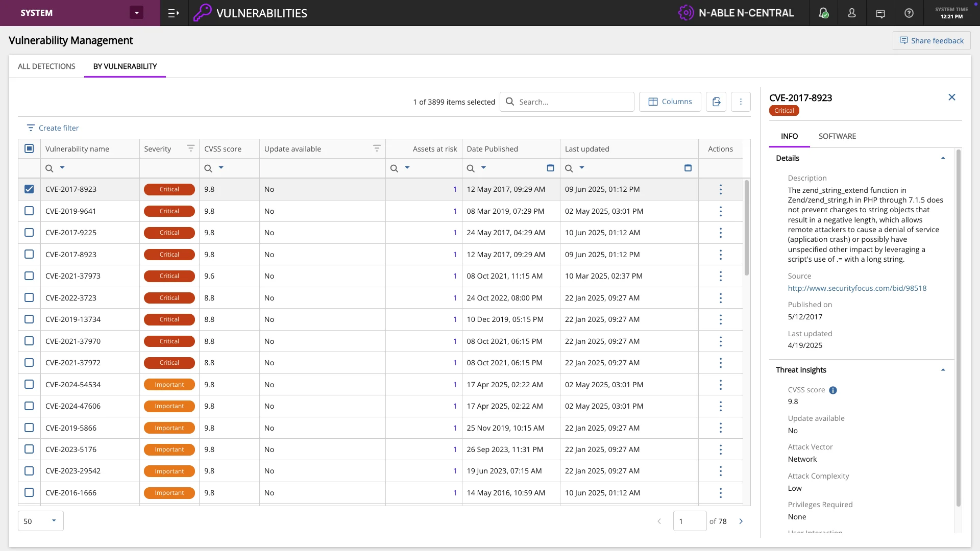Open actions menu for CVE-2021-37973 row
The image size is (980, 551).
tap(720, 276)
